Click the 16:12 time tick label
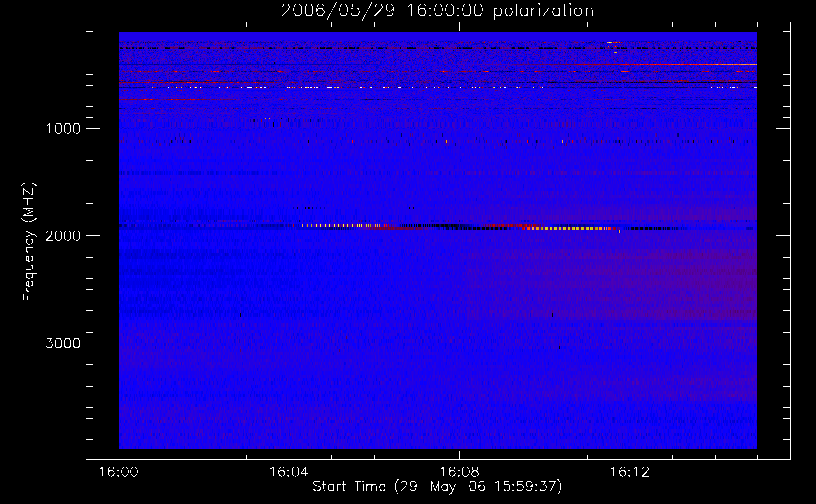 (629, 472)
